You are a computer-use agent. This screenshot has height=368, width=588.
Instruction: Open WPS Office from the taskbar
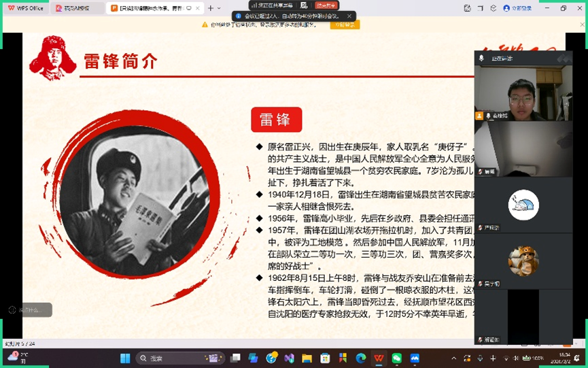379,358
